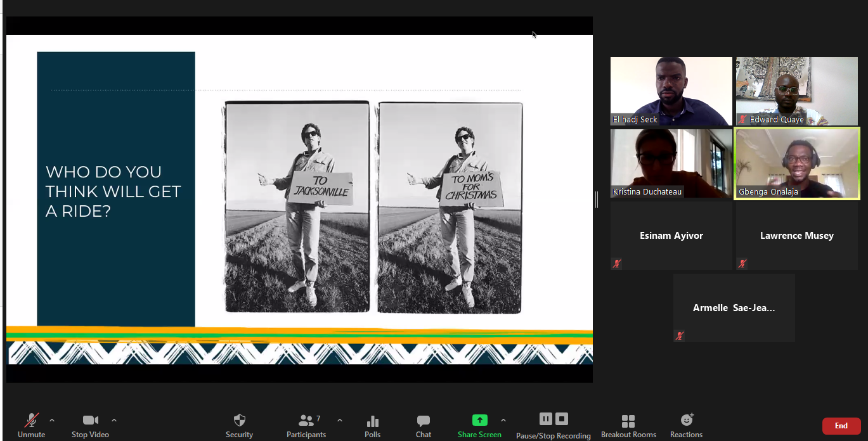Click the red End meeting button
868x441 pixels.
(x=841, y=426)
